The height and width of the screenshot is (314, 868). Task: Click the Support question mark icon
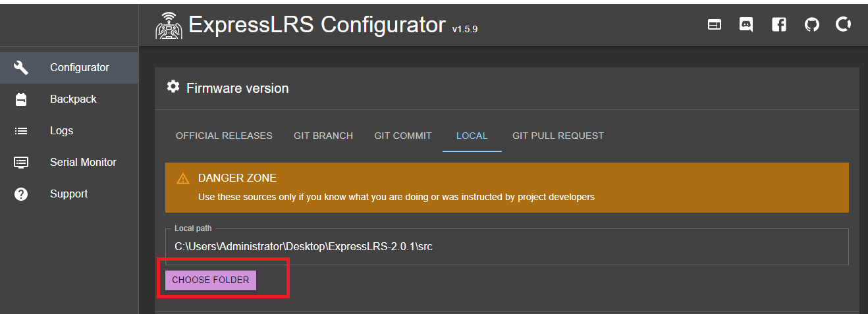21,194
